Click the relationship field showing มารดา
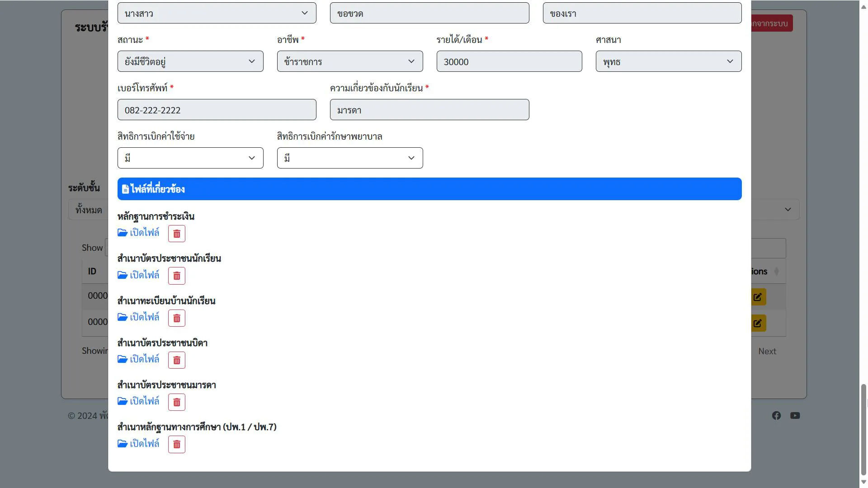868x488 pixels. coord(429,110)
